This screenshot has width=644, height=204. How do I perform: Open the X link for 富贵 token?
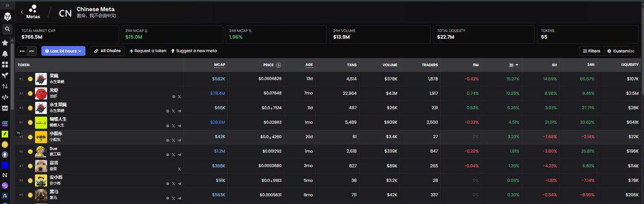click(x=179, y=169)
